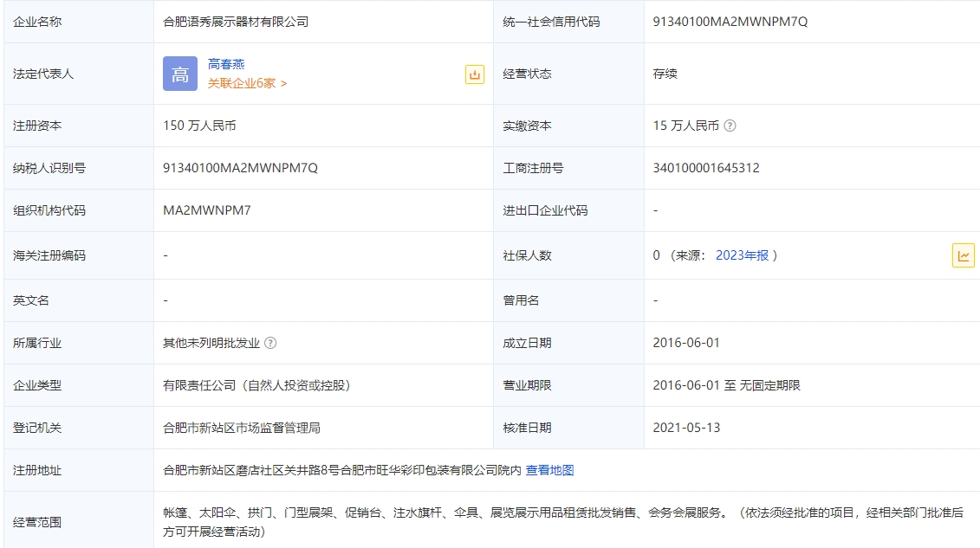
Task: Expand 关联企业6家 link
Action: (247, 83)
